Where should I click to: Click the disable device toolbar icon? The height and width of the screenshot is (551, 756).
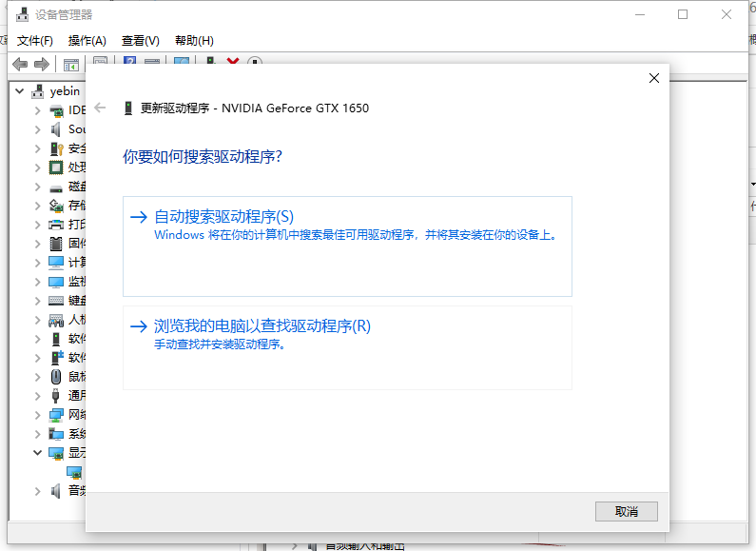255,61
